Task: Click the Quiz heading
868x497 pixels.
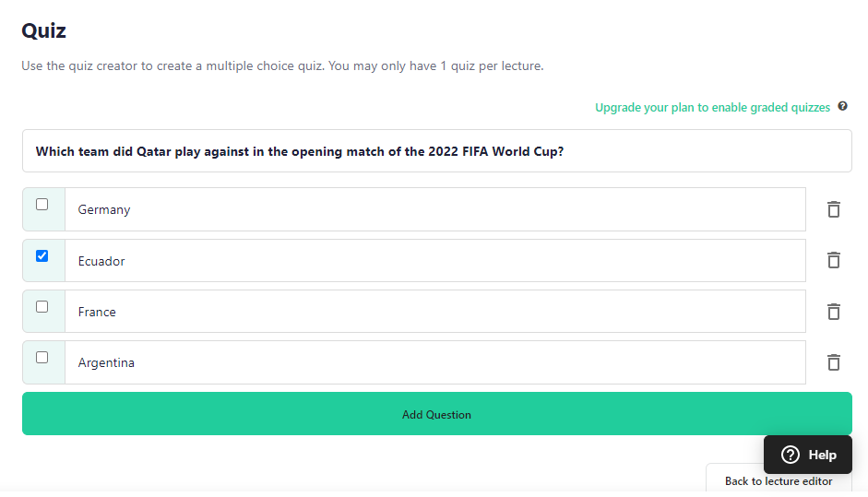Action: point(43,31)
